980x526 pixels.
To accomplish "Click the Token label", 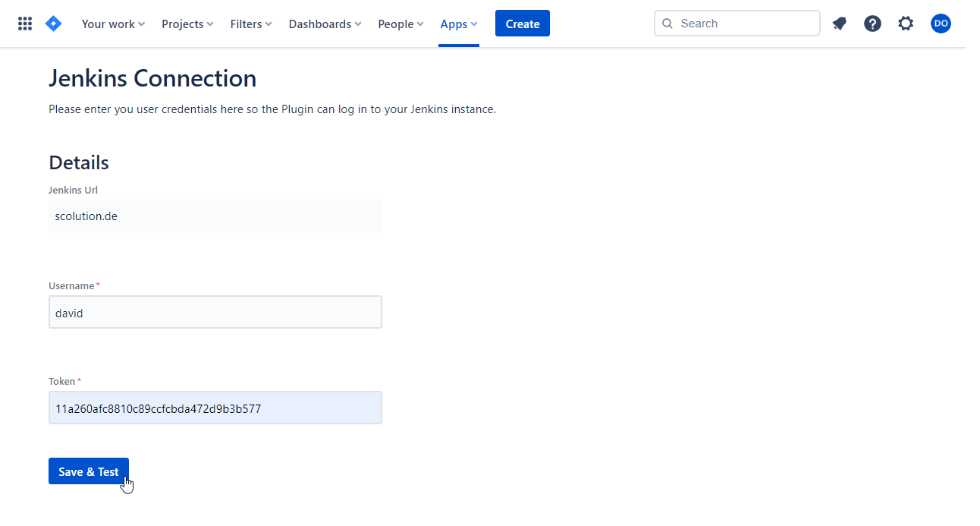I will [x=62, y=382].
